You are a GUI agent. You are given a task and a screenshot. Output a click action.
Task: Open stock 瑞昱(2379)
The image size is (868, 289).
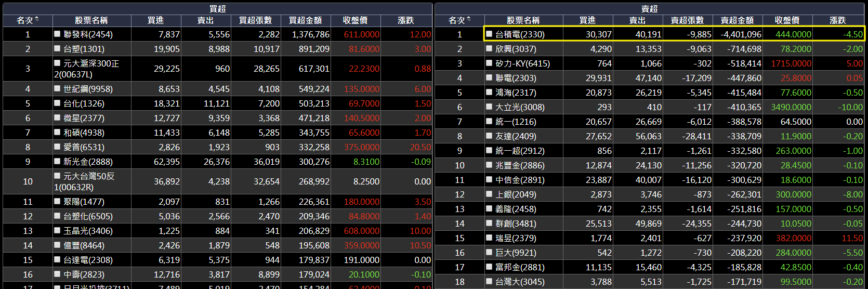[x=516, y=238]
